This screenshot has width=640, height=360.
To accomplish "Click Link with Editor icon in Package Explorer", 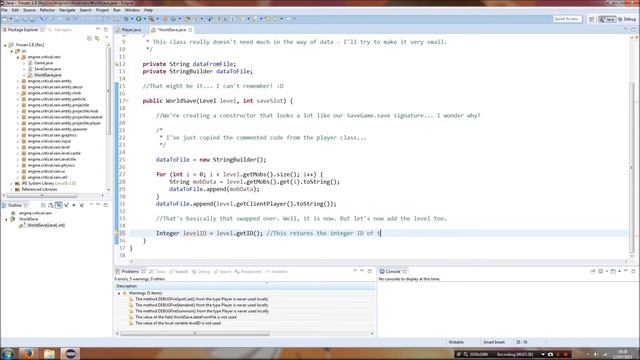I will click(x=97, y=38).
